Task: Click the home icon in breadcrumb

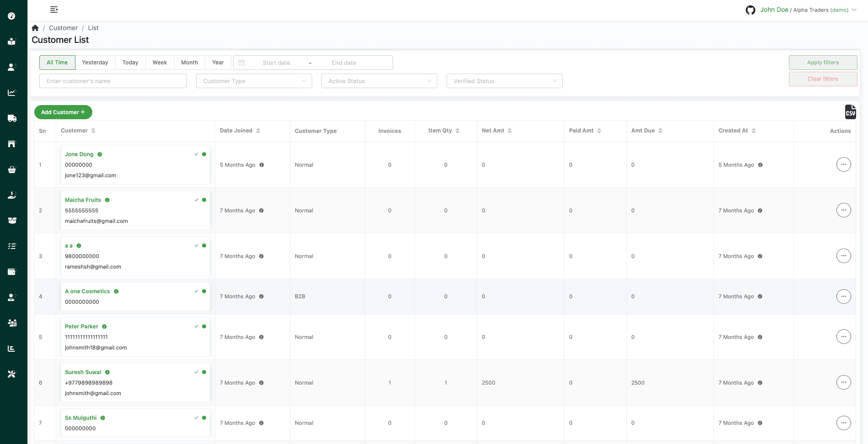Action: [35, 28]
